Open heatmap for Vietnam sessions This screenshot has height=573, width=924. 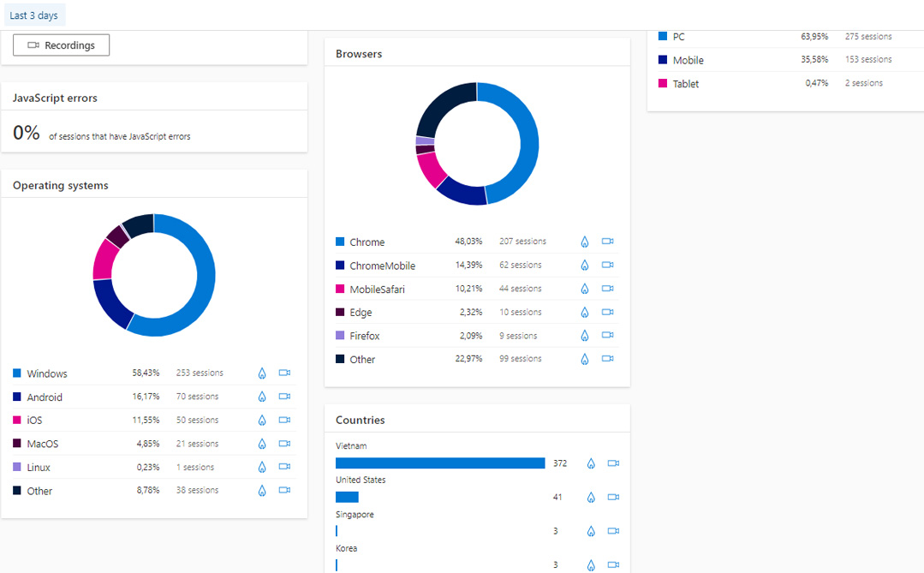591,463
